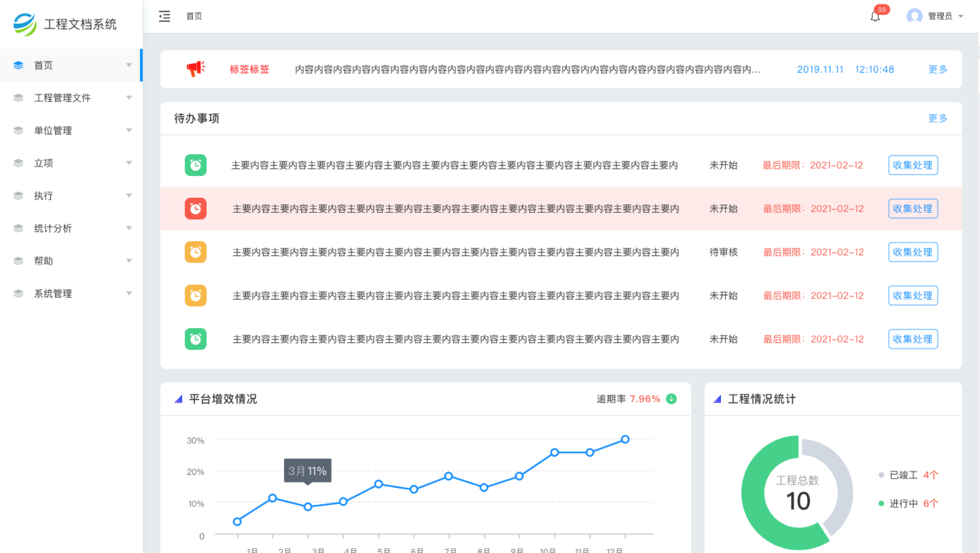
Task: Click the orange alarm clock icon of 待审核 item
Action: 195,252
